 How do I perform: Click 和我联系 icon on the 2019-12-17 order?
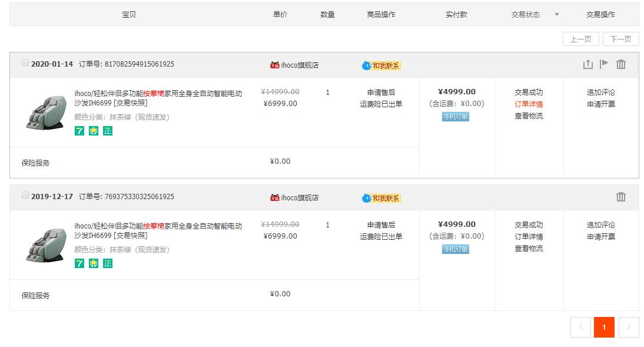tap(382, 199)
